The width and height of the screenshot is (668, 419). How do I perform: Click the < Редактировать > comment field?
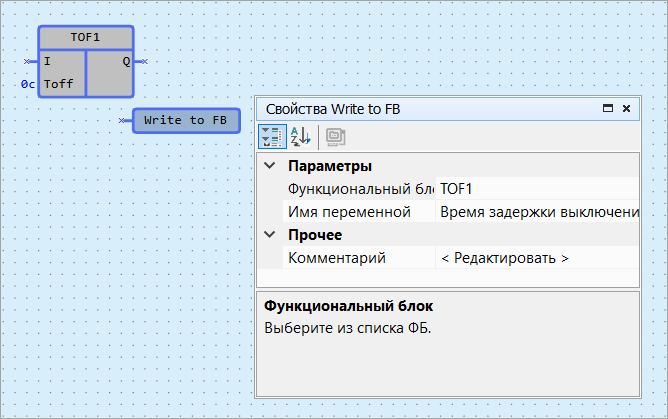pos(537,258)
